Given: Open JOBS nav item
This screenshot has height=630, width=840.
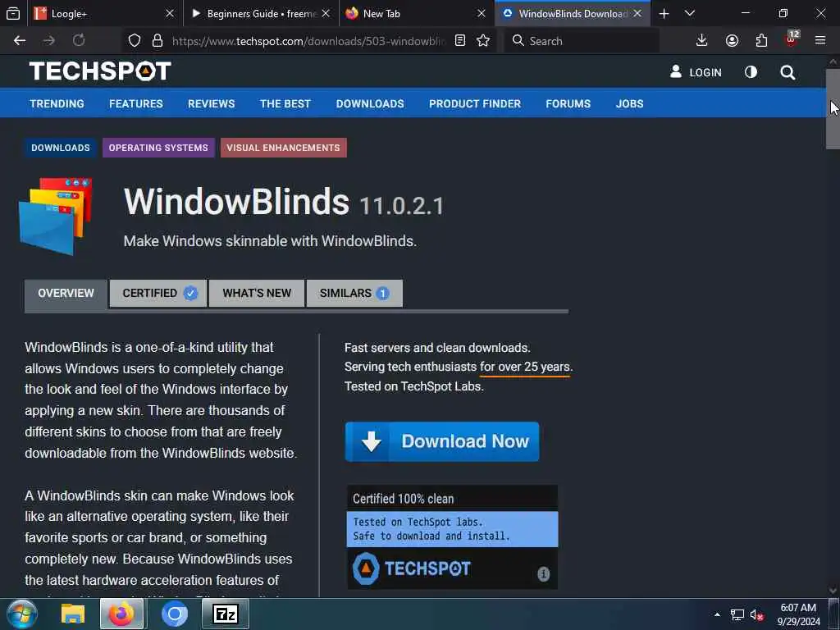Looking at the screenshot, I should (629, 103).
